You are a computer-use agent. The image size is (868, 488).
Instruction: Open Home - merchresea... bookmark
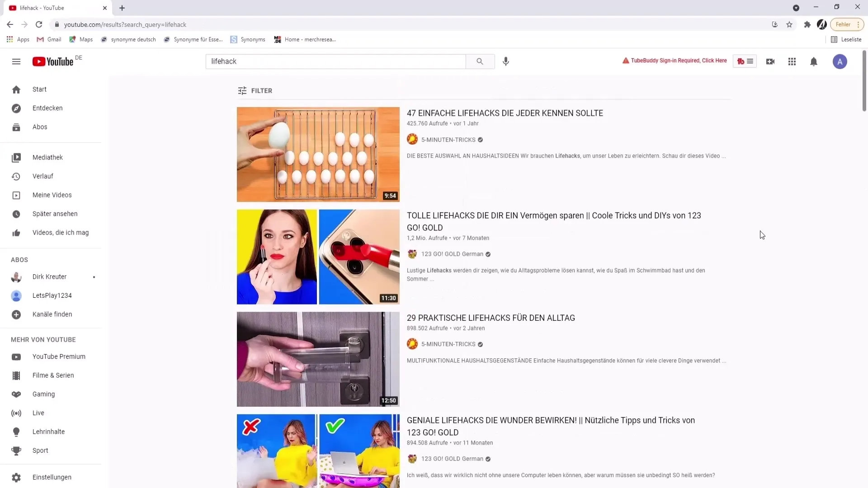tap(305, 40)
